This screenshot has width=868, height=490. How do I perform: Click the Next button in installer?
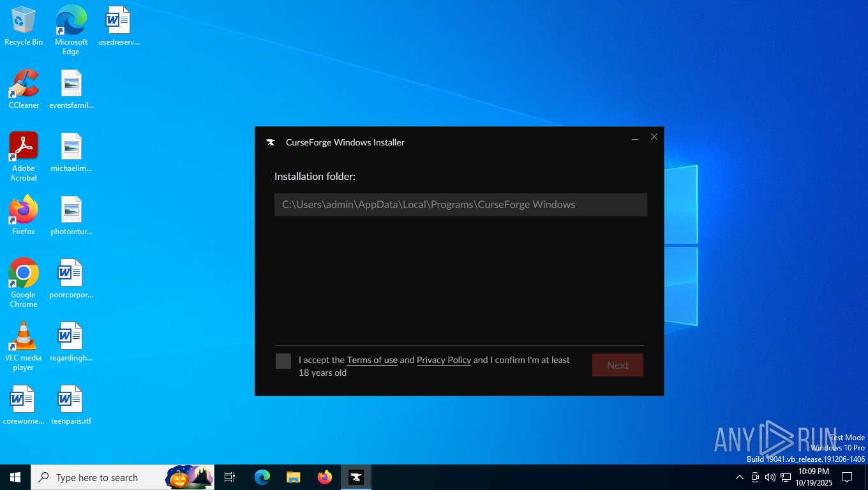[617, 365]
